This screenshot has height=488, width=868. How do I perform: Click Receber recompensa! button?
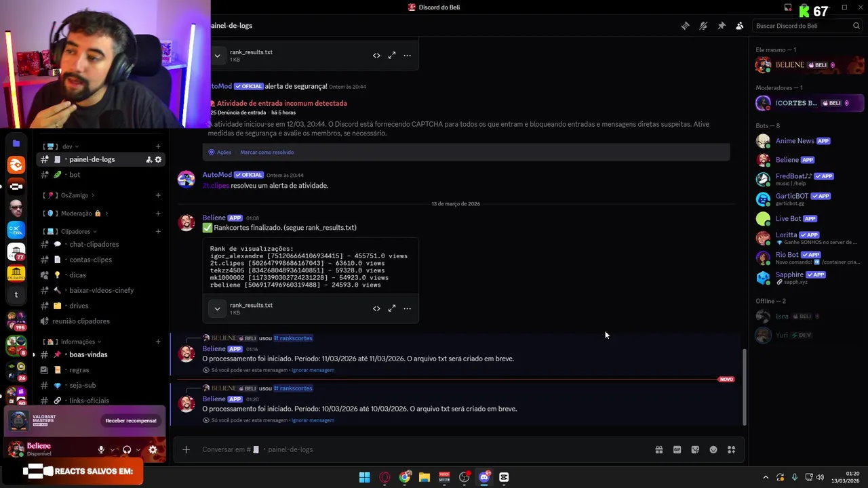pos(131,421)
